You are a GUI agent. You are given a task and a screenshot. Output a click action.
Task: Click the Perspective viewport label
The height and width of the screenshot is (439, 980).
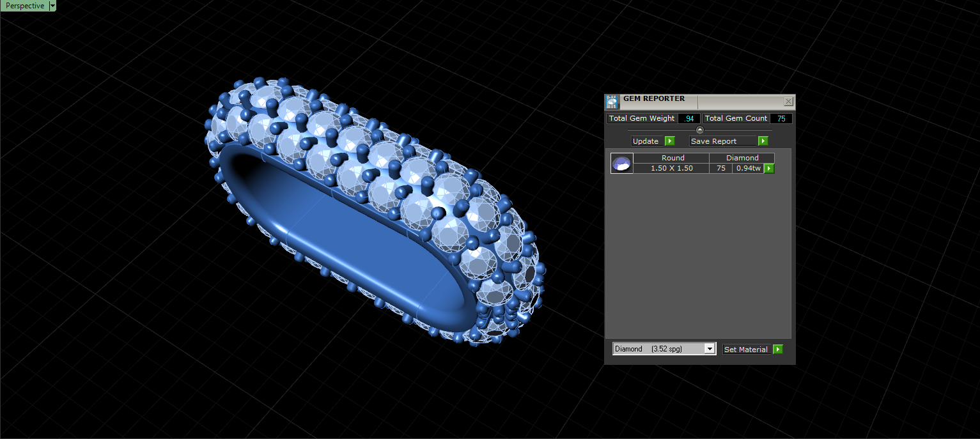coord(25,6)
